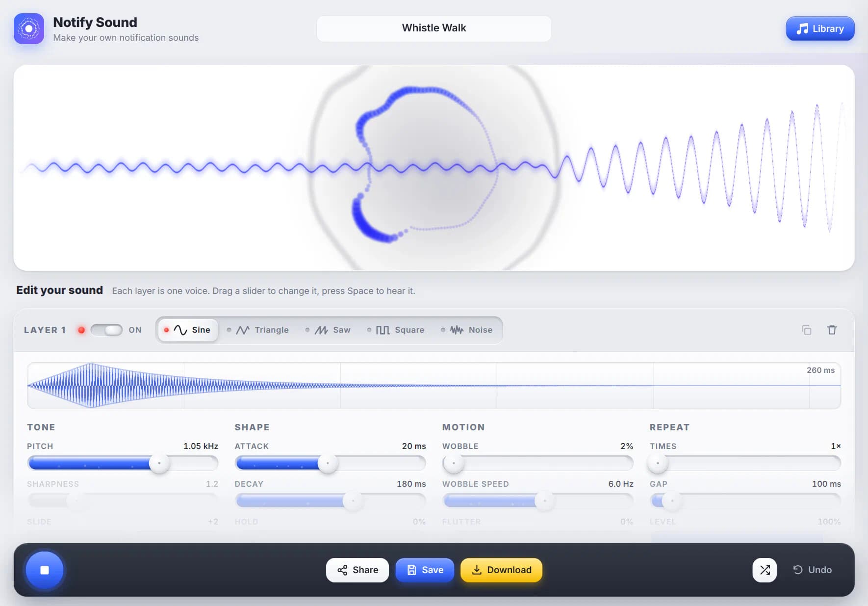868x606 pixels.
Task: Save the sound
Action: [425, 570]
